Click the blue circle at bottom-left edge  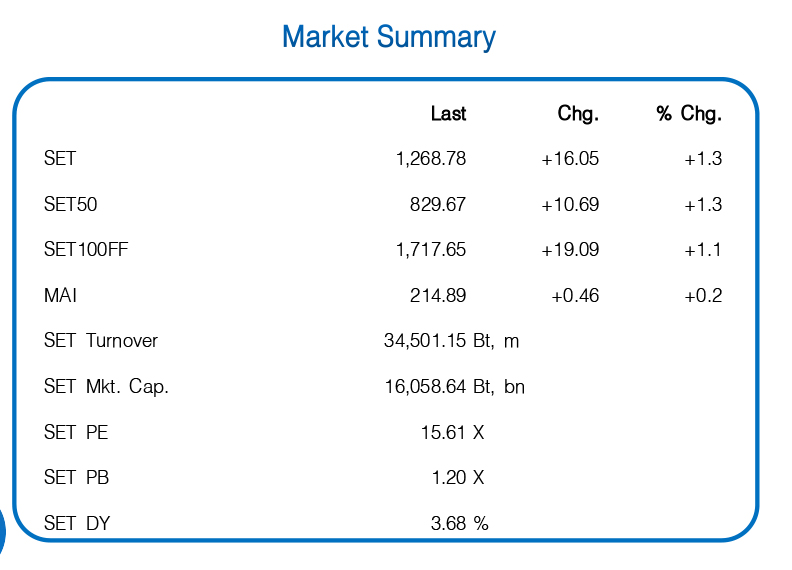pyautogui.click(x=2, y=532)
